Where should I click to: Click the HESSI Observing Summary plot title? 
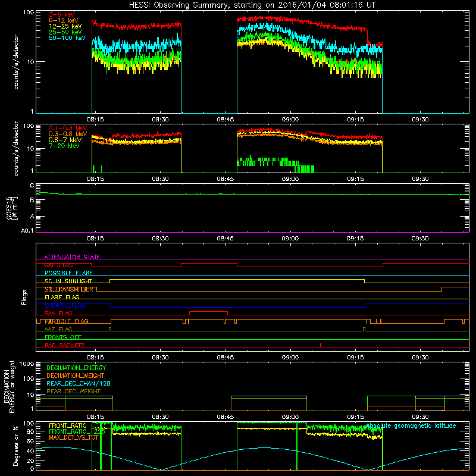point(252,5)
